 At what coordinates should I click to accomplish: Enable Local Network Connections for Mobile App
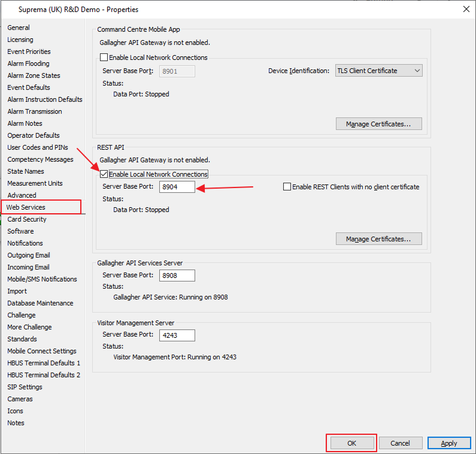click(104, 58)
